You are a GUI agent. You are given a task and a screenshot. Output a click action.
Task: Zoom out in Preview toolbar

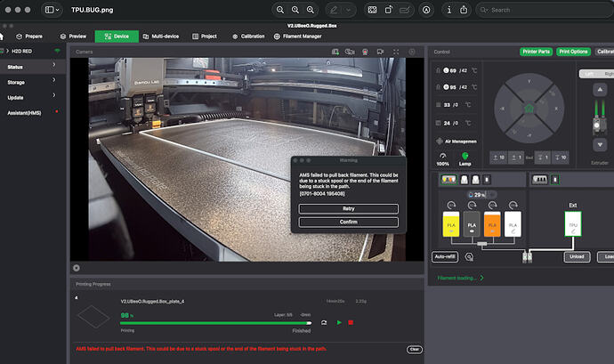coord(280,10)
